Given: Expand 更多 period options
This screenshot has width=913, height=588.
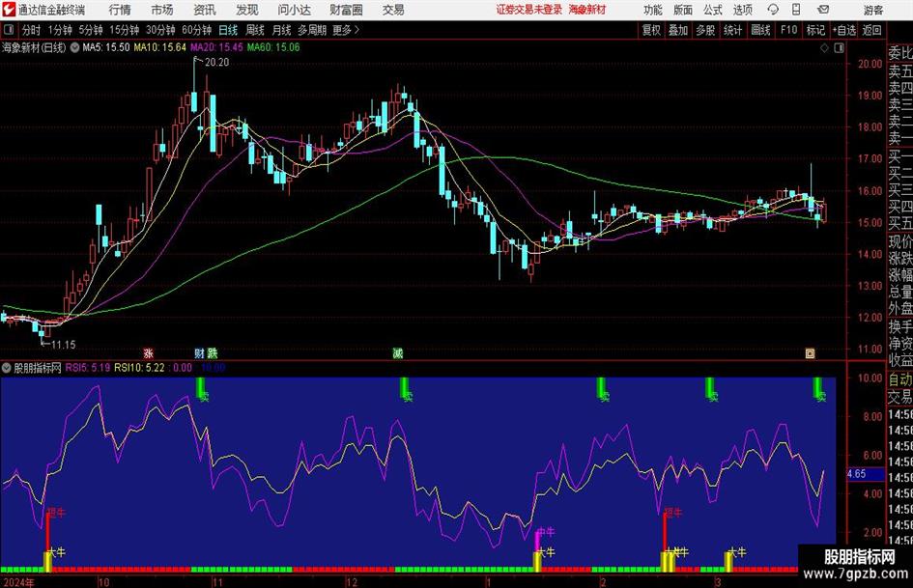Looking at the screenshot, I should pyautogui.click(x=346, y=30).
